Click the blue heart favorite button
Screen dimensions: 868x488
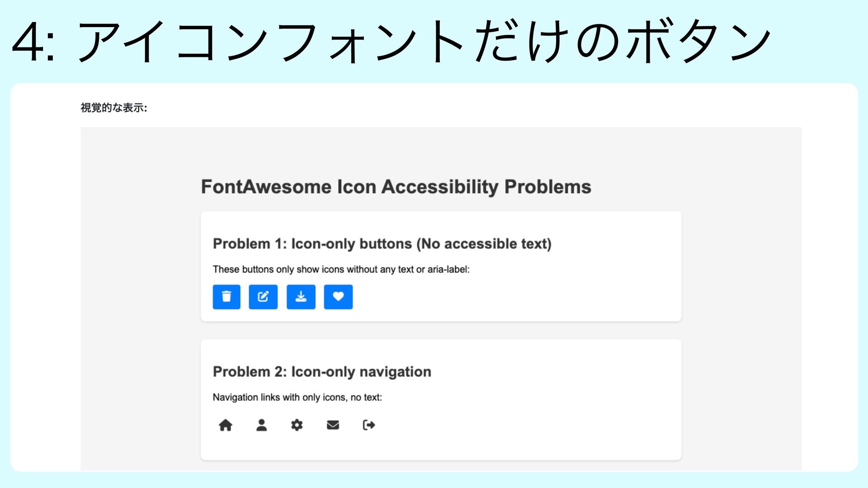click(338, 297)
